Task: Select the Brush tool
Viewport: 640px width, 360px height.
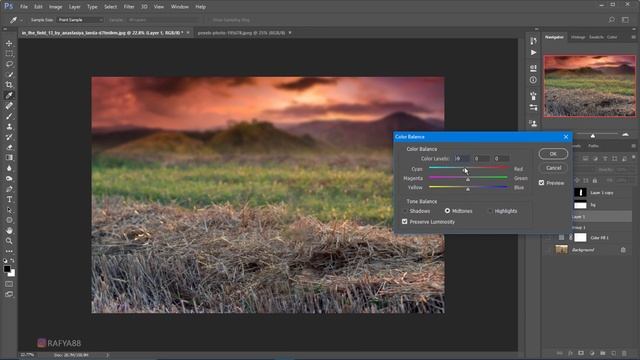Action: 9,116
